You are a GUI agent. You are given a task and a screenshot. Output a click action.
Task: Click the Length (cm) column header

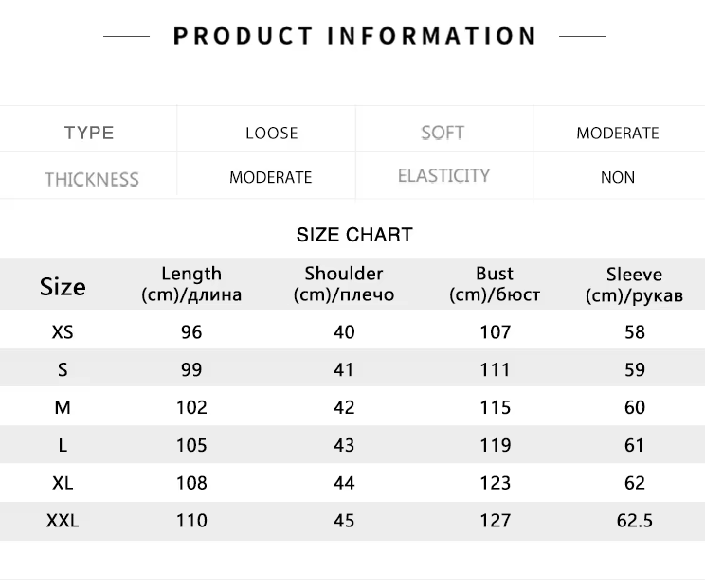point(191,283)
